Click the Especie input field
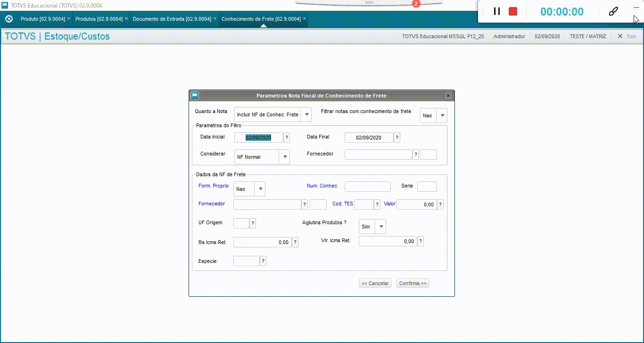Viewport: 644px width, 343px height. click(246, 261)
